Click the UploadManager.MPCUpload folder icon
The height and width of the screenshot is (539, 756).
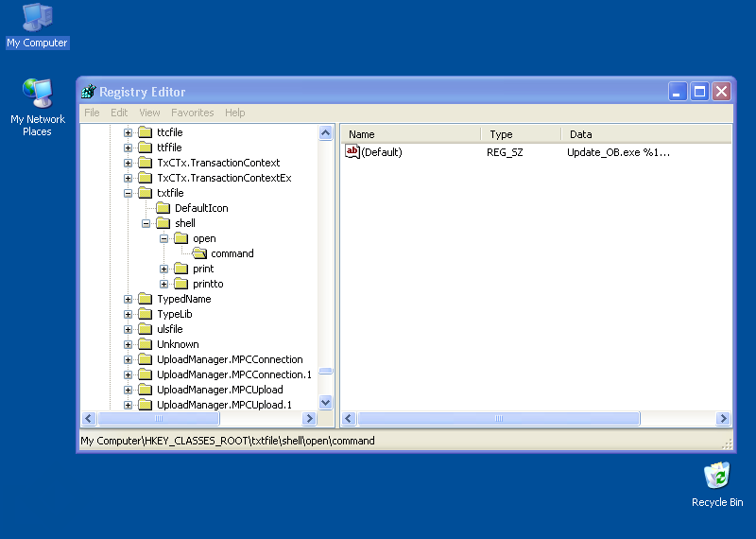146,390
